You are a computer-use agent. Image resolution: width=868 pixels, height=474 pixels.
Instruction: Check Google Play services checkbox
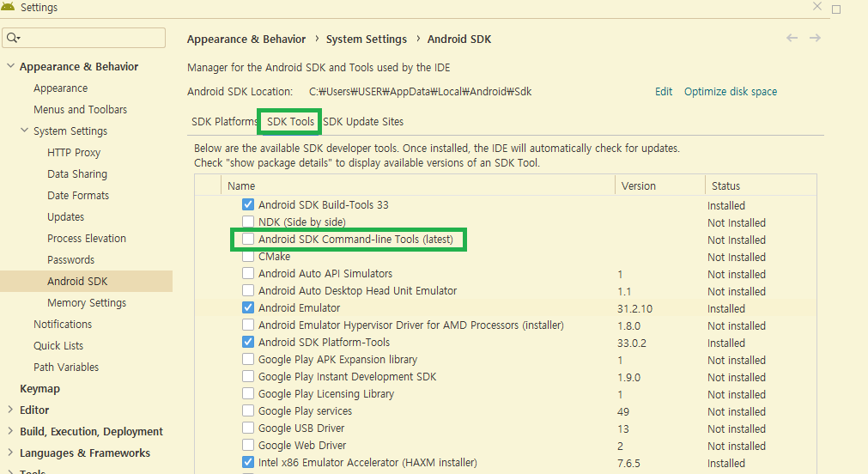(x=248, y=410)
